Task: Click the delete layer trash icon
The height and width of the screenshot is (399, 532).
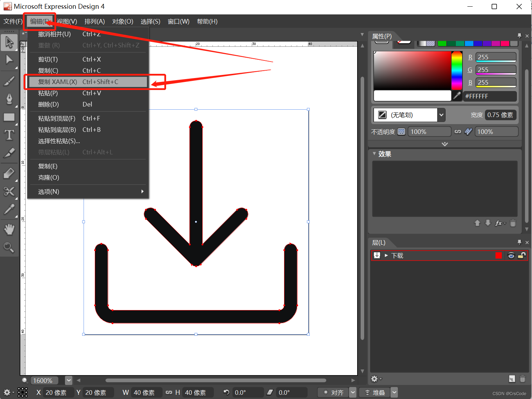Action: pos(523,379)
